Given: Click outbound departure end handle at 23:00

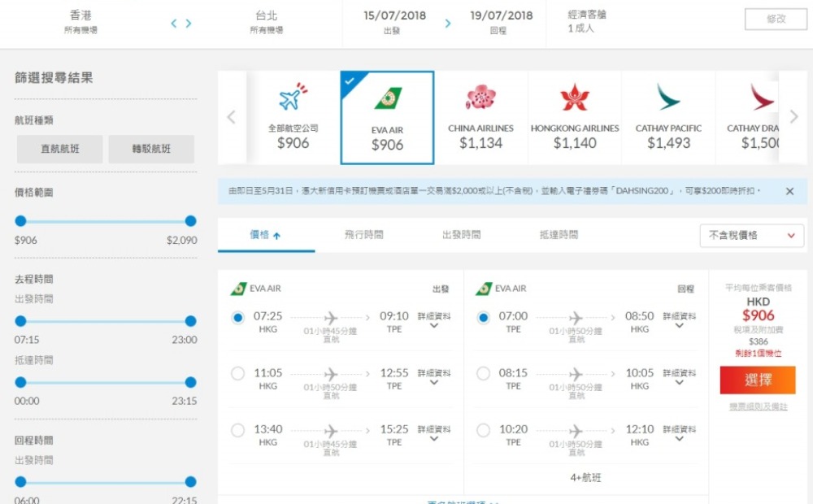Looking at the screenshot, I should (191, 321).
